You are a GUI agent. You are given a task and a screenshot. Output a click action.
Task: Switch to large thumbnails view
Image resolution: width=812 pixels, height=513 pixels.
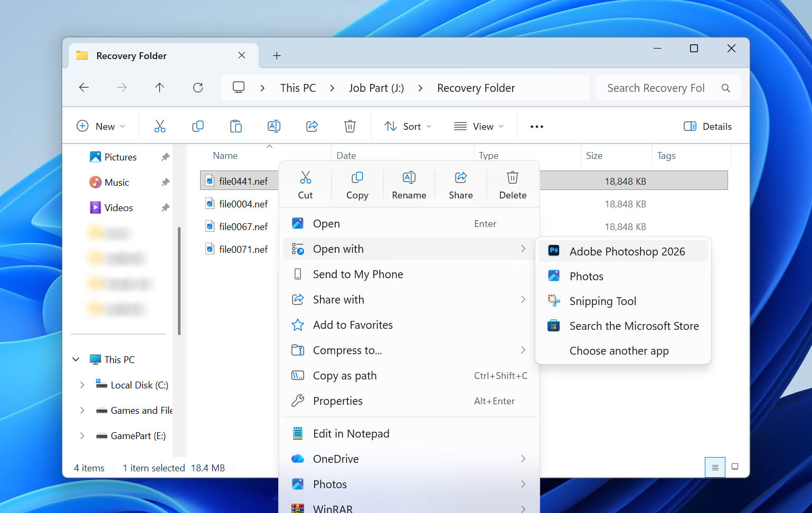click(735, 467)
